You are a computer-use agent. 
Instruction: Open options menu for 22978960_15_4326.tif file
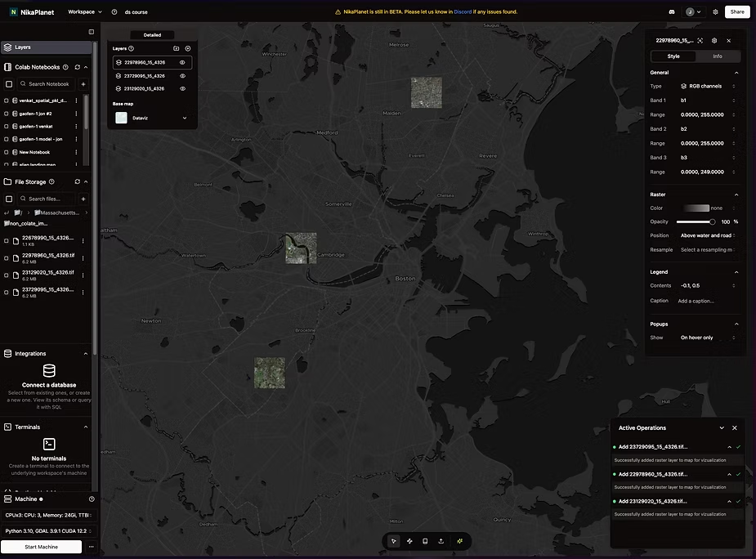[x=83, y=258]
